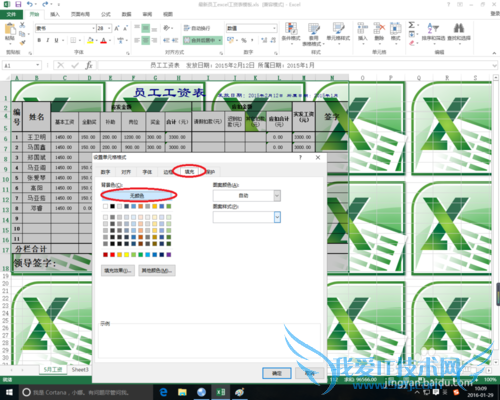Viewport: 500px width, 400px height.
Task: Click the Increase Font Size icon
Action: [x=117, y=28]
